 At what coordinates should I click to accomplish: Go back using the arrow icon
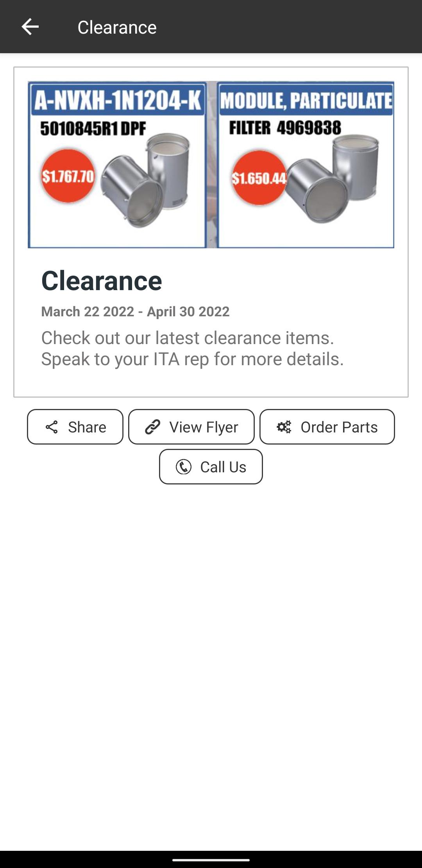point(30,27)
